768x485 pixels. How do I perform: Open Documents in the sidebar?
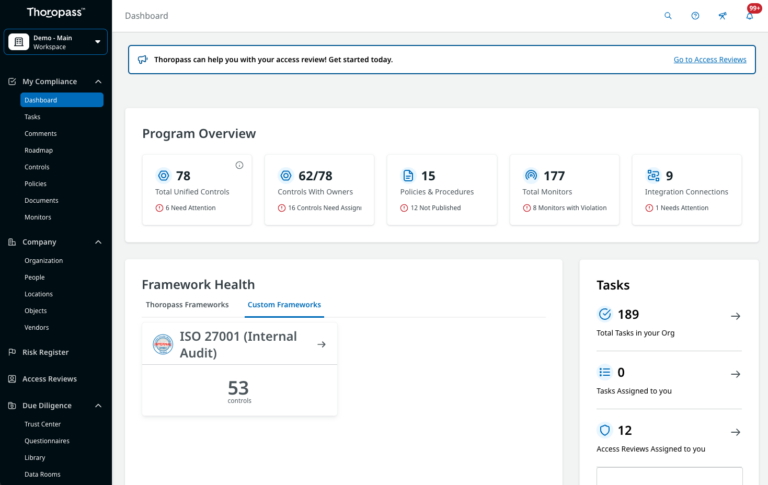point(41,200)
